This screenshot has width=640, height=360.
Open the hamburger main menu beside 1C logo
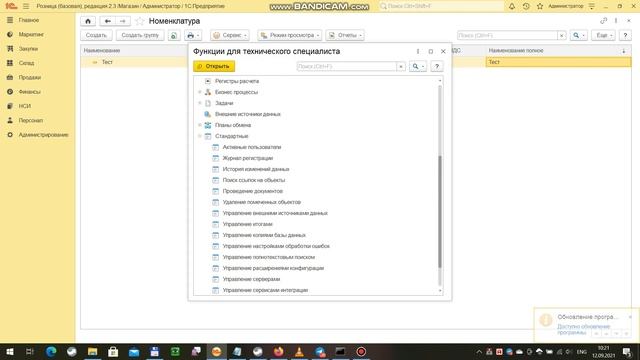click(26, 6)
